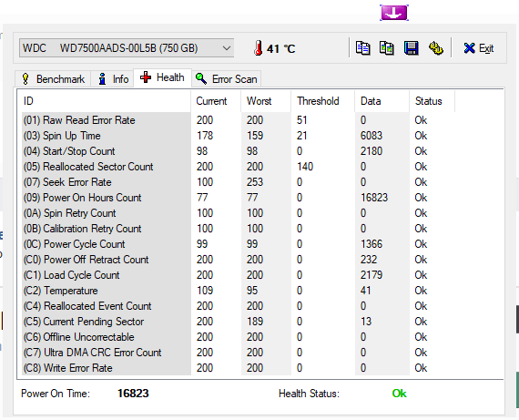
Task: Select the Reallocated Sector Count row
Action: pos(261,167)
